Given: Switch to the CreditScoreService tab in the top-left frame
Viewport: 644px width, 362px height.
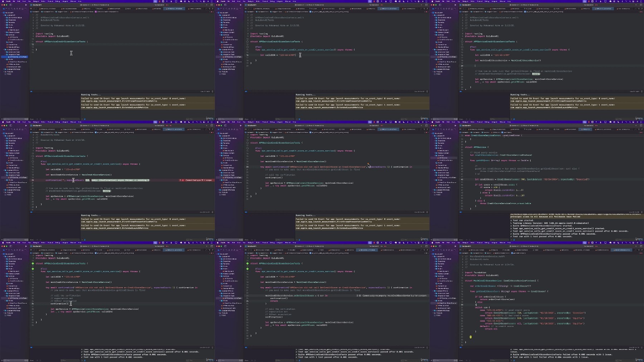Looking at the screenshot, I should pyautogui.click(x=195, y=9).
